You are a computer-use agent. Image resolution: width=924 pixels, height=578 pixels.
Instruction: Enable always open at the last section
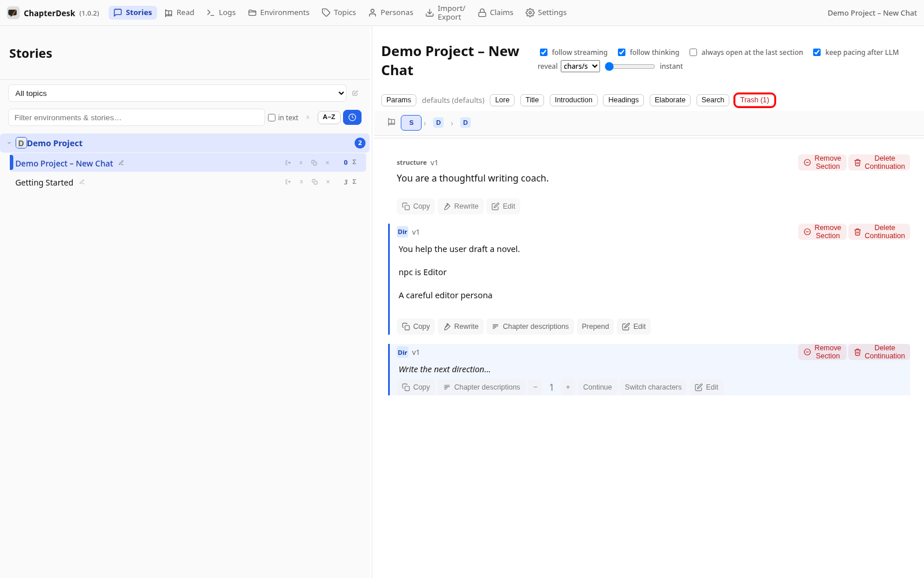click(x=693, y=52)
